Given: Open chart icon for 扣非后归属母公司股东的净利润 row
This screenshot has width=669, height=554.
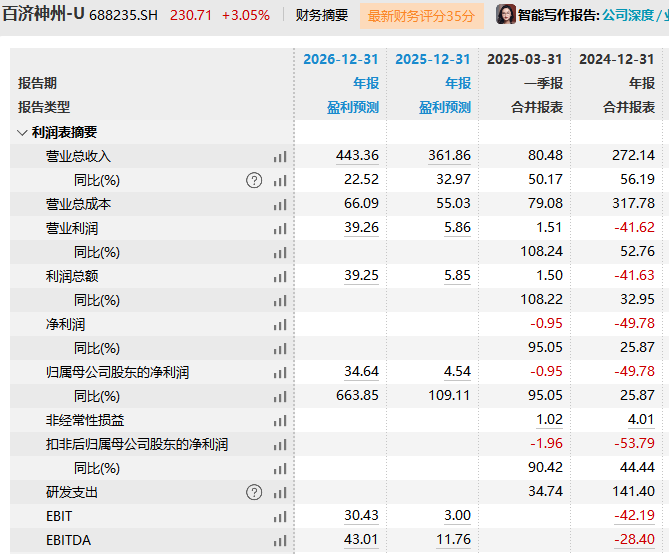Looking at the screenshot, I should click(x=280, y=445).
